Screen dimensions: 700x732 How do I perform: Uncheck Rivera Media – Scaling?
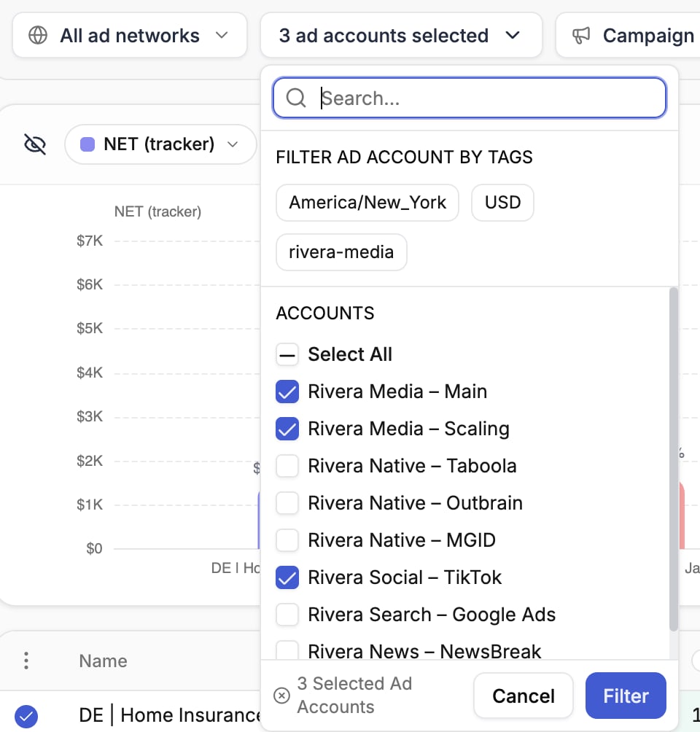point(287,429)
